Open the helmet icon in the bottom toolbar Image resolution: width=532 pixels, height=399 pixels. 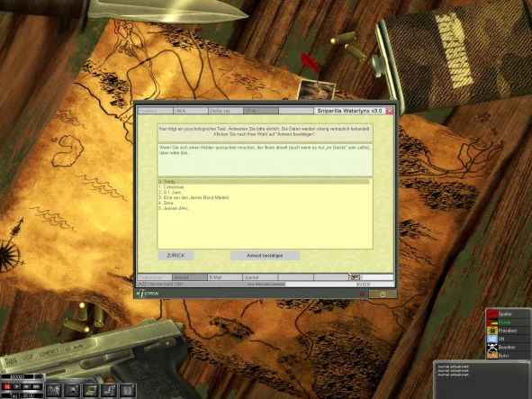point(72,390)
